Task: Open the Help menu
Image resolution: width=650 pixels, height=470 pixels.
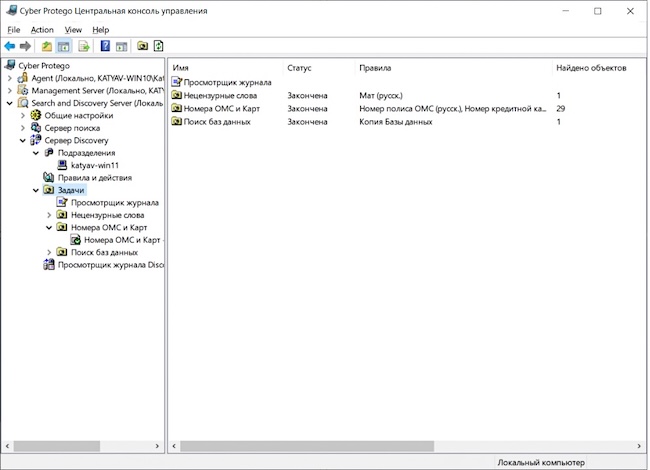Action: [x=101, y=30]
